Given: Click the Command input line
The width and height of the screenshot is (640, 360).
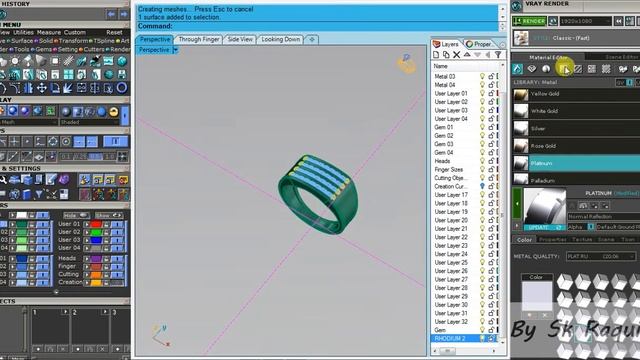Looking at the screenshot, I should tap(318, 26).
